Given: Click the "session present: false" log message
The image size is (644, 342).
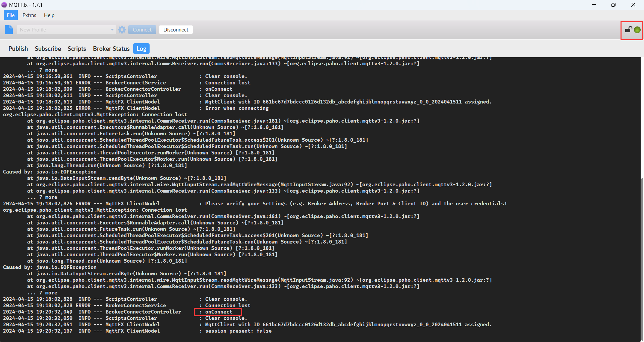Looking at the screenshot, I should click(x=238, y=331).
